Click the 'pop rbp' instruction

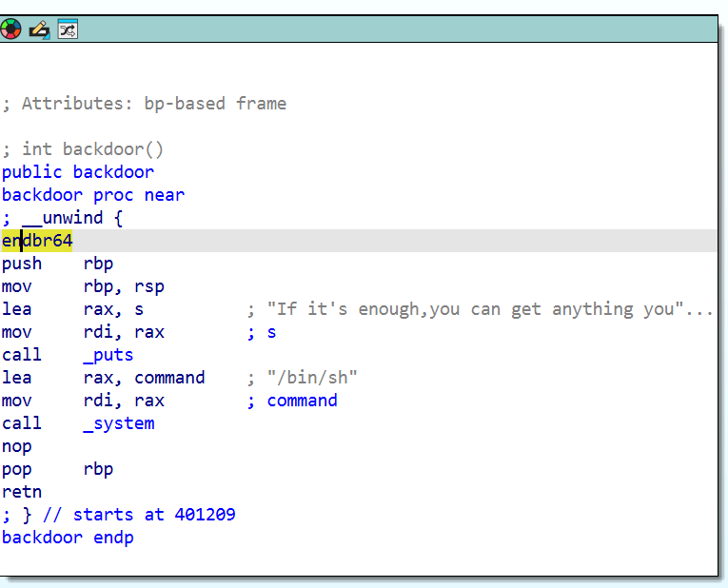[x=57, y=469]
